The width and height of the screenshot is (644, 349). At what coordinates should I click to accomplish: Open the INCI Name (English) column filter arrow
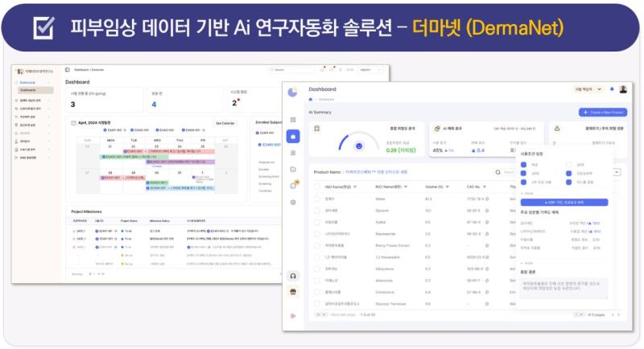tap(406, 187)
